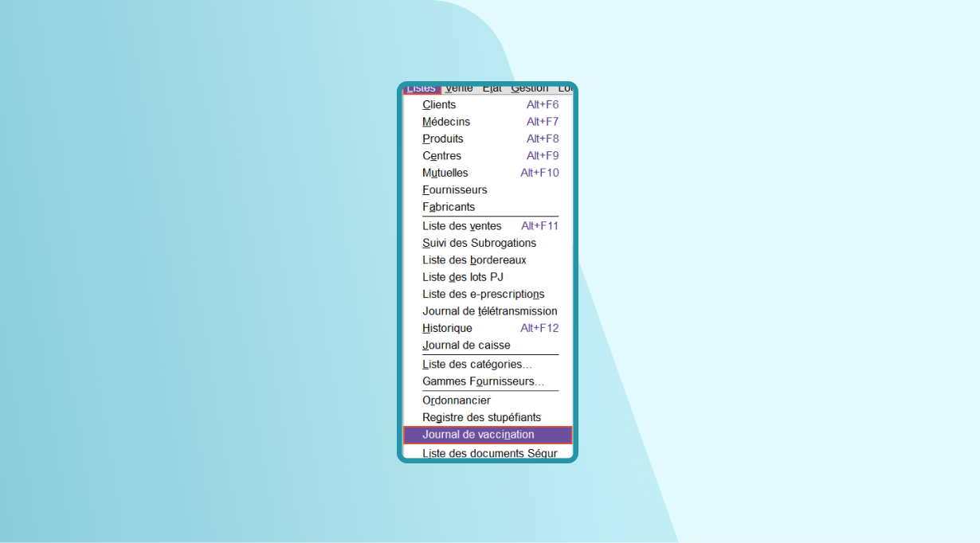
Task: Click Liste des ventes
Action: click(462, 226)
